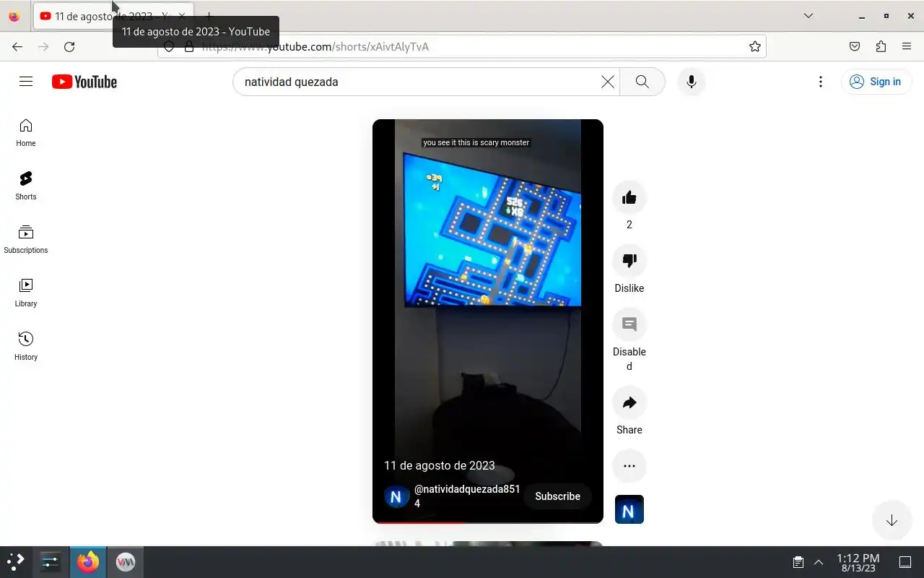
Task: Sign in to YouTube
Action: (876, 82)
